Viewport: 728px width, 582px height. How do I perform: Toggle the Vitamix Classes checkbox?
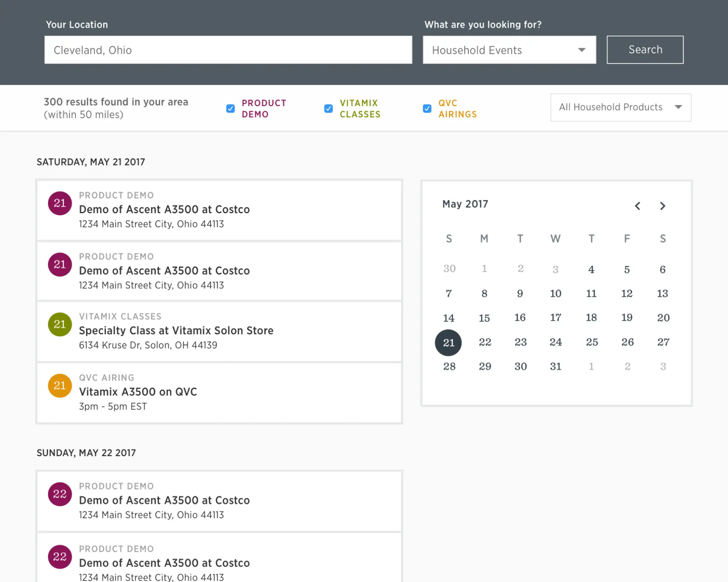pos(328,108)
